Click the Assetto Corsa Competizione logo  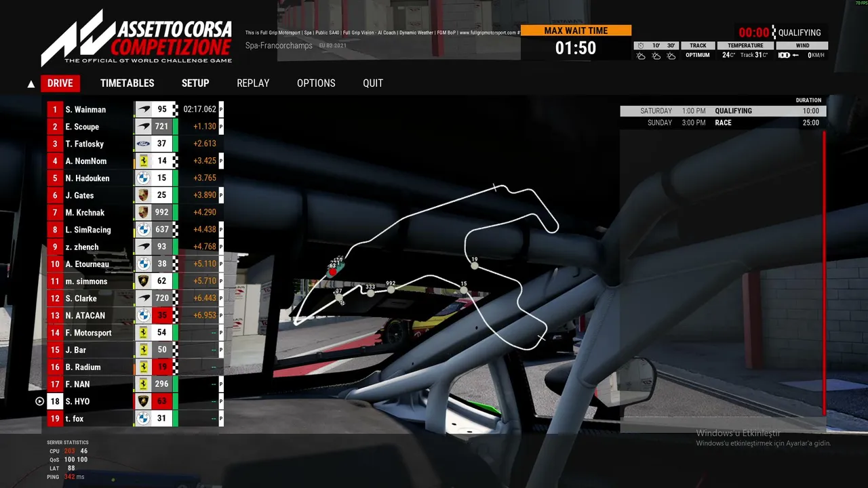[x=136, y=38]
